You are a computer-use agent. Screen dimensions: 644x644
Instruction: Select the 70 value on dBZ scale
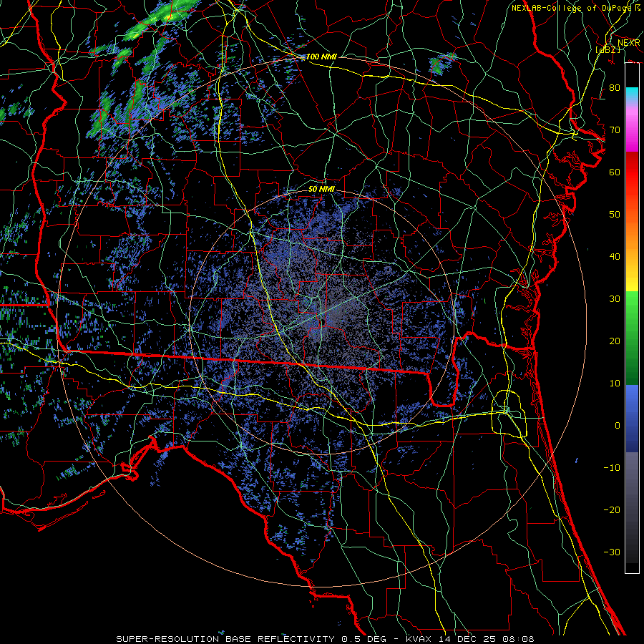click(x=615, y=130)
